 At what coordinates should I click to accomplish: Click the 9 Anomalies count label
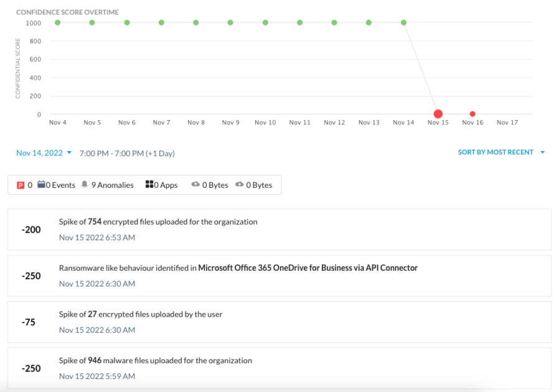(112, 185)
